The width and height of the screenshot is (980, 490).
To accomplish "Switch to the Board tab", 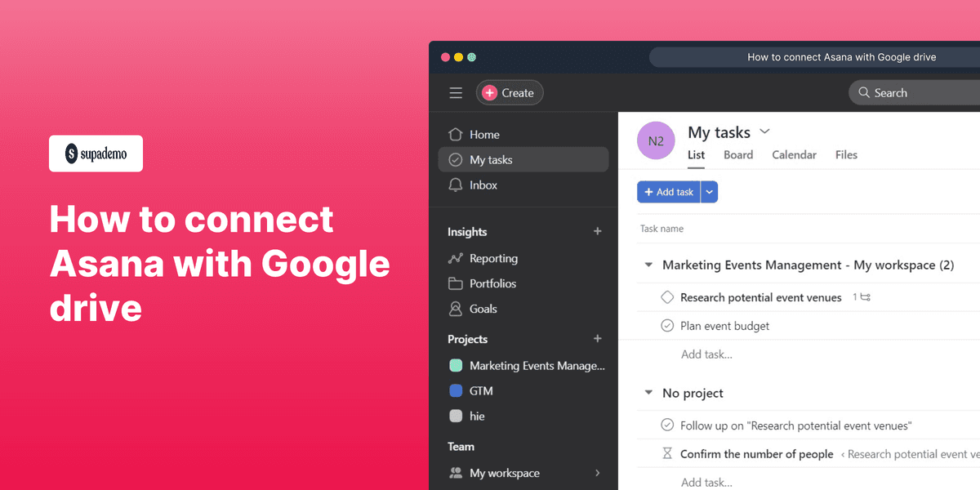I will [x=737, y=154].
